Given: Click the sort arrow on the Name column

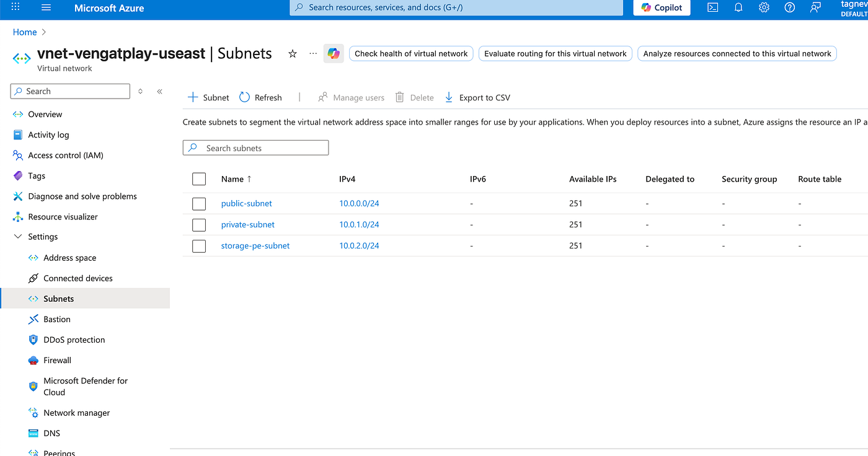Looking at the screenshot, I should 249,179.
